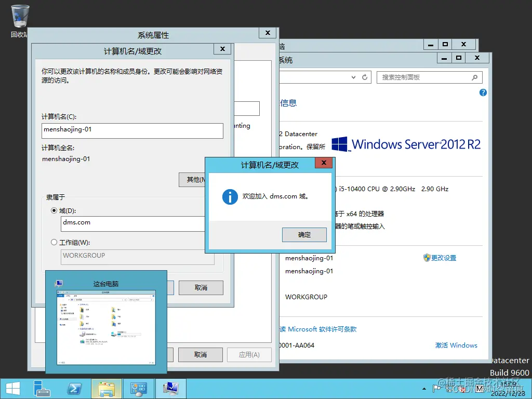This screenshot has width=532, height=399.
Task: Open the Windows Start button
Action: coord(13,389)
